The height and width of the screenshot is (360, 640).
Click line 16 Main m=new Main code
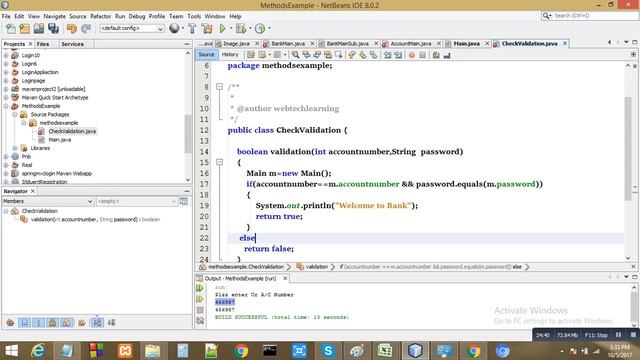pyautogui.click(x=289, y=173)
